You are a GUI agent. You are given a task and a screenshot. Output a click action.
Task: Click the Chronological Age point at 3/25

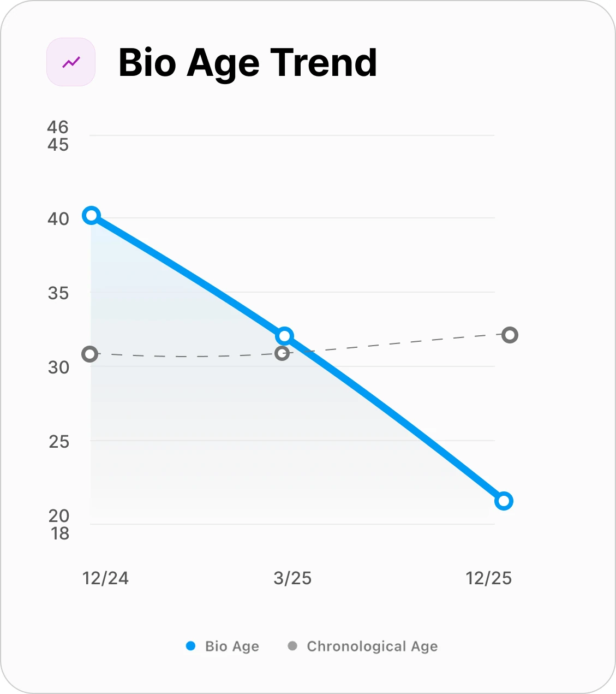point(282,353)
